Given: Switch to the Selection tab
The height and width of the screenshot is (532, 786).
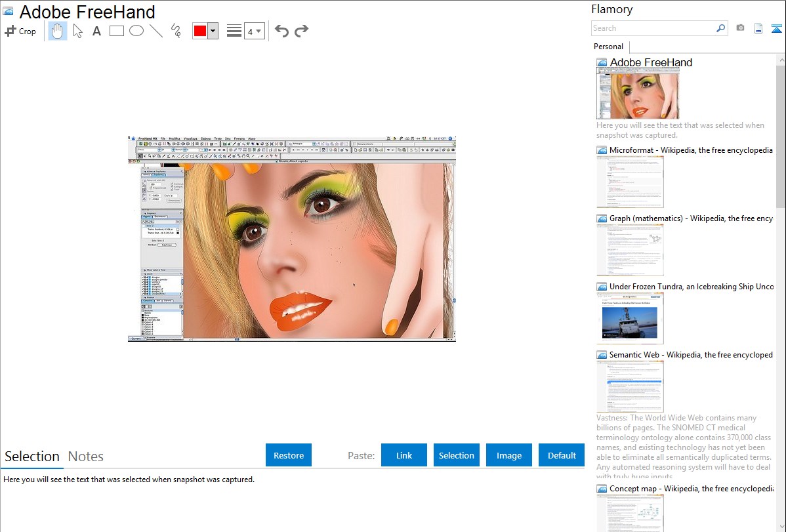Looking at the screenshot, I should click(x=32, y=457).
